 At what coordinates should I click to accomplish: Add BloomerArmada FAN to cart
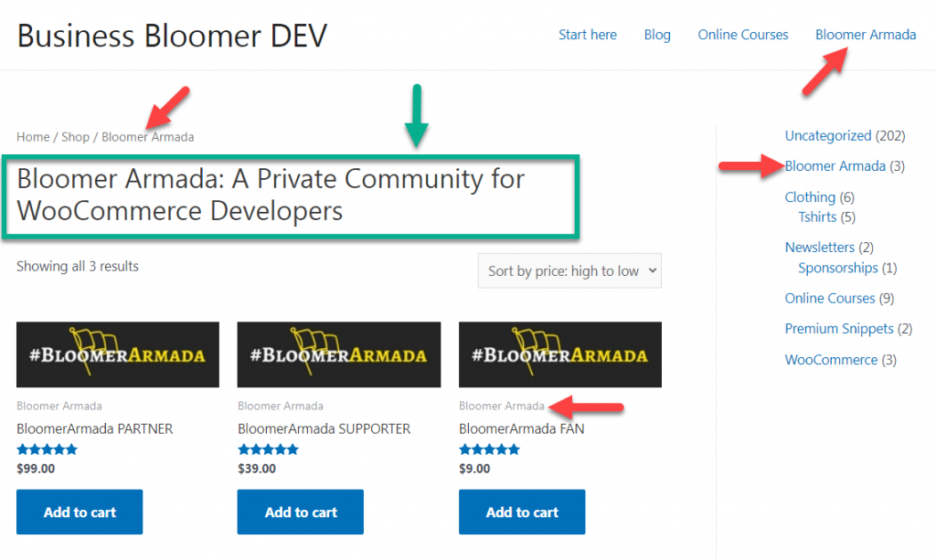(522, 512)
